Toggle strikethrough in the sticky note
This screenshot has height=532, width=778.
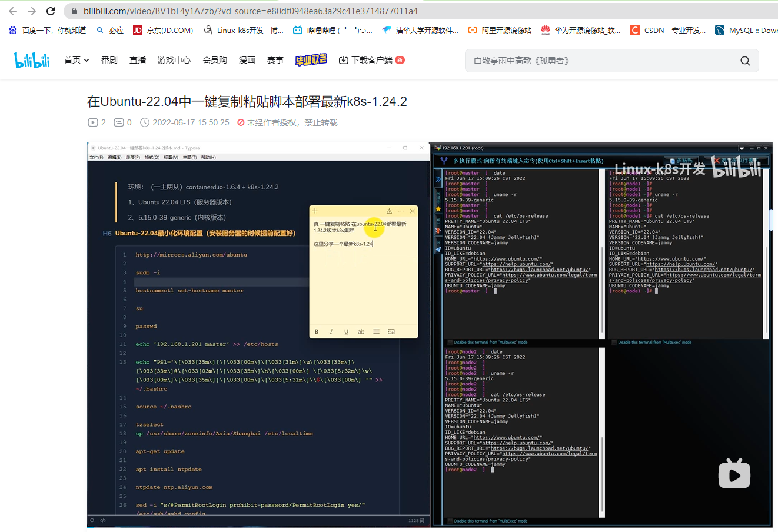click(361, 332)
